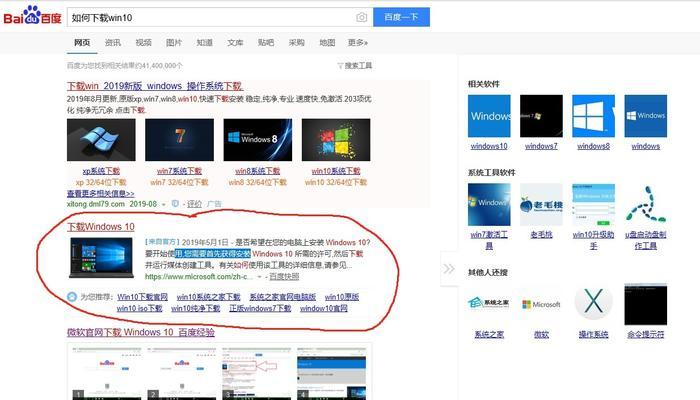Open the win10系统下载 link
The image size is (700, 400).
coord(336,171)
